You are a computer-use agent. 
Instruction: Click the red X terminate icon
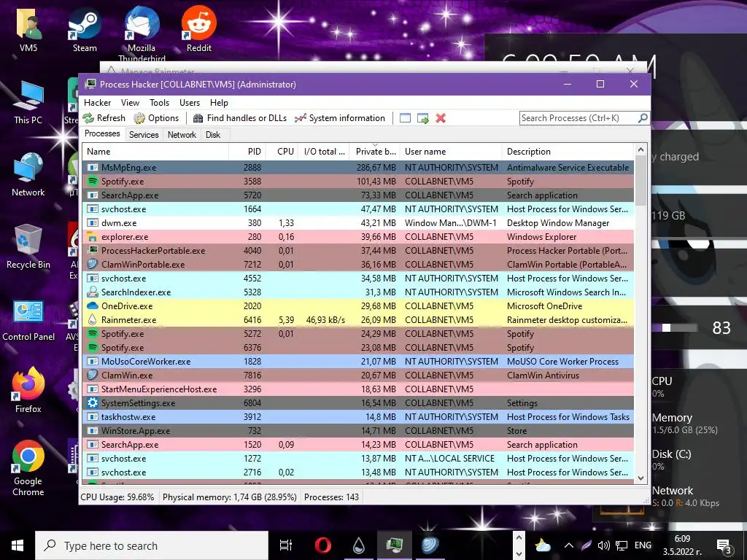tap(441, 118)
